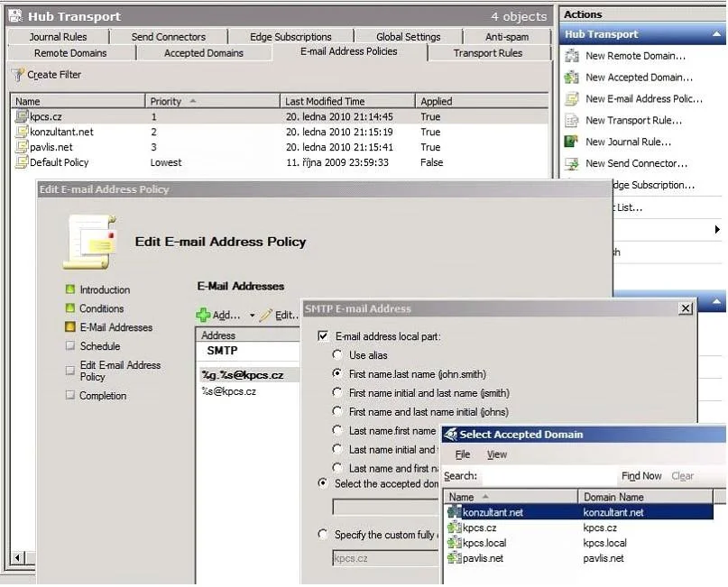Click the Conditions wizard step indicator
Image resolution: width=728 pixels, height=587 pixels.
click(x=70, y=308)
